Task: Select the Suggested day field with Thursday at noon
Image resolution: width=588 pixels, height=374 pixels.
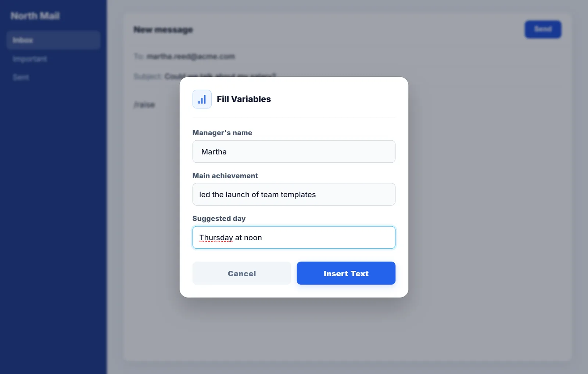Action: [294, 237]
